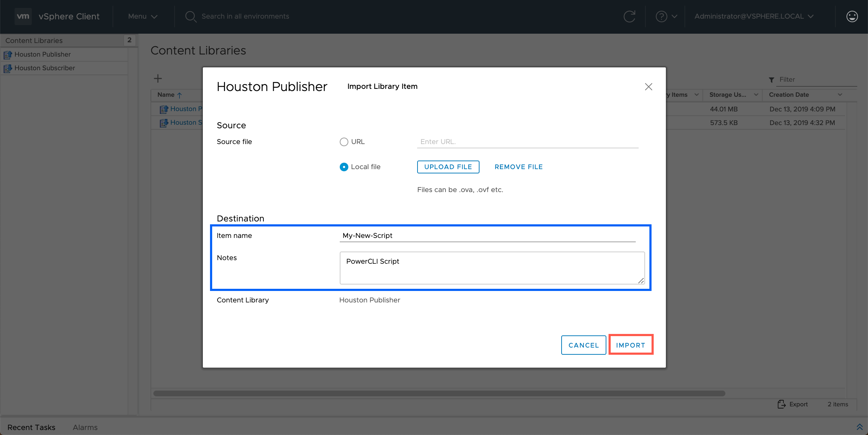Click the Filter input field
The height and width of the screenshot is (435, 868).
817,80
